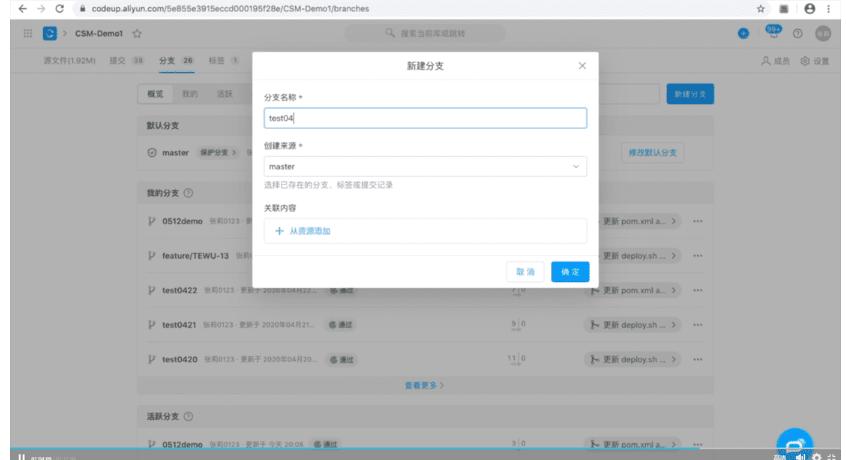846x460 pixels.
Task: Switch to the 源文件 tab
Action: point(69,60)
